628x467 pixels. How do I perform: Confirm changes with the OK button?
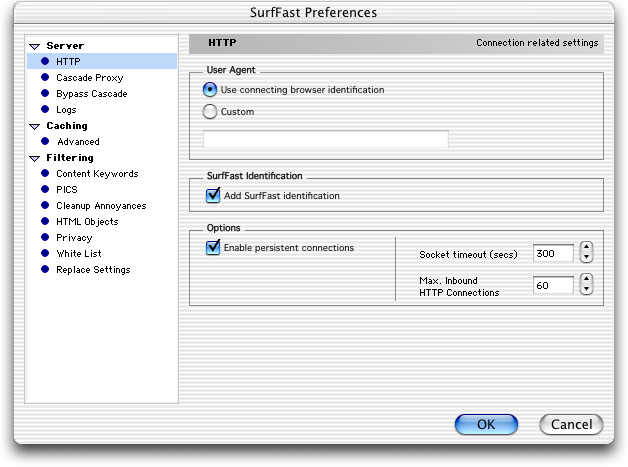point(486,424)
